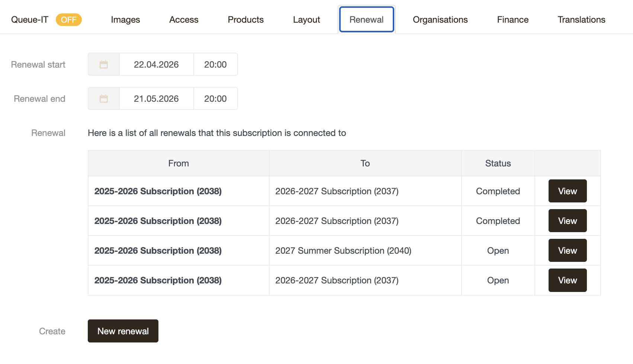This screenshot has width=633, height=364.
Task: Open the Translations tab
Action: click(x=582, y=20)
